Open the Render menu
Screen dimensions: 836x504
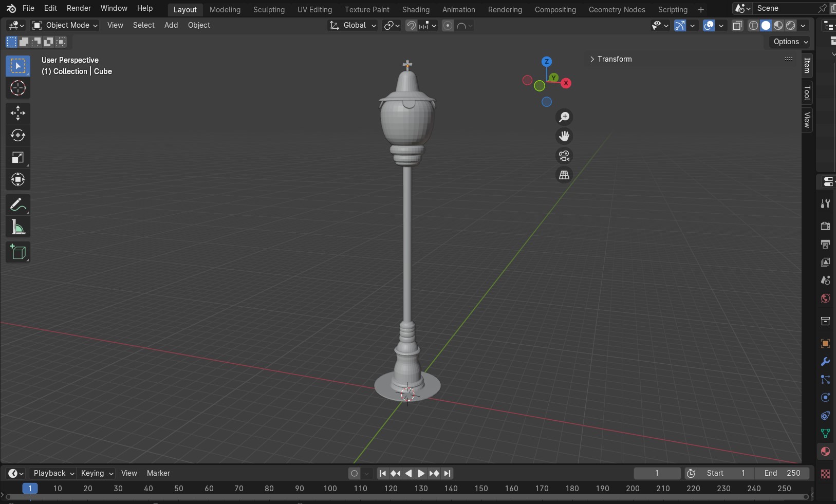pyautogui.click(x=79, y=8)
